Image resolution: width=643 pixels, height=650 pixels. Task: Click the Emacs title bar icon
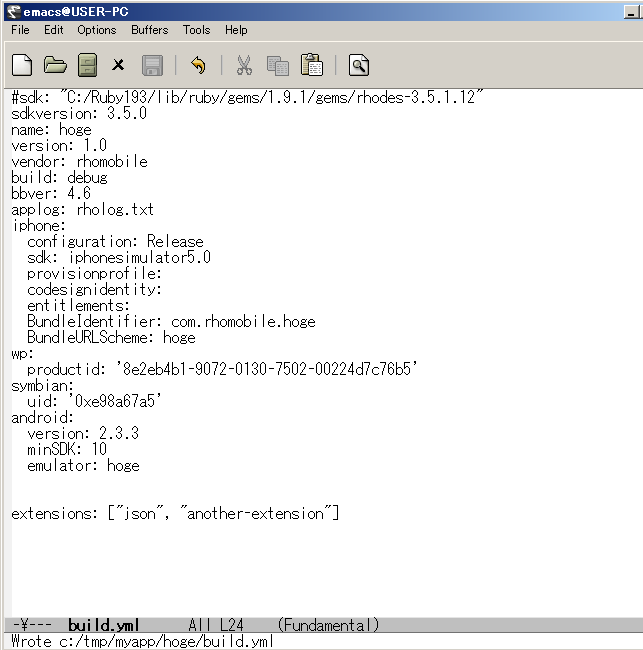click(x=14, y=12)
